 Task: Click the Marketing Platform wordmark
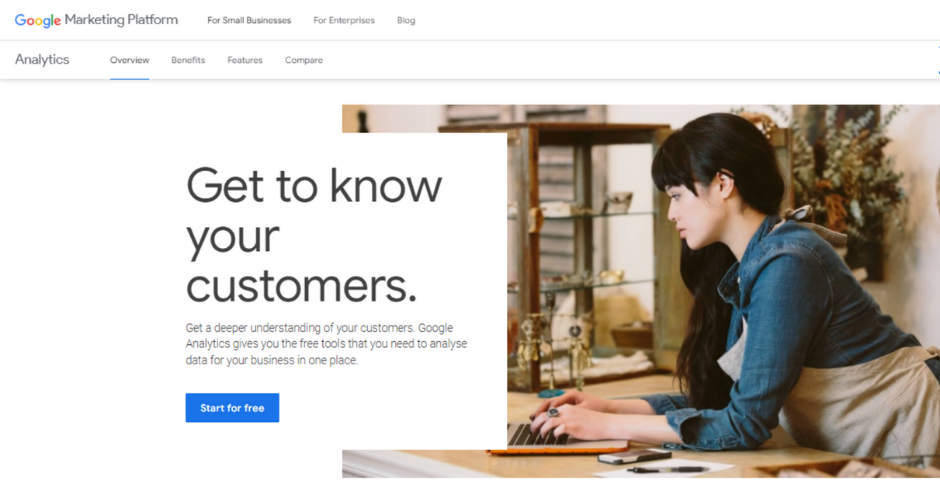pyautogui.click(x=121, y=20)
